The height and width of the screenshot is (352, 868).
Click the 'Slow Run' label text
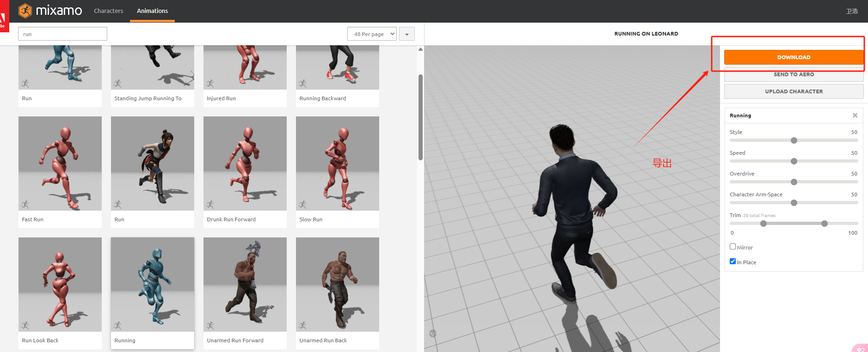click(311, 219)
